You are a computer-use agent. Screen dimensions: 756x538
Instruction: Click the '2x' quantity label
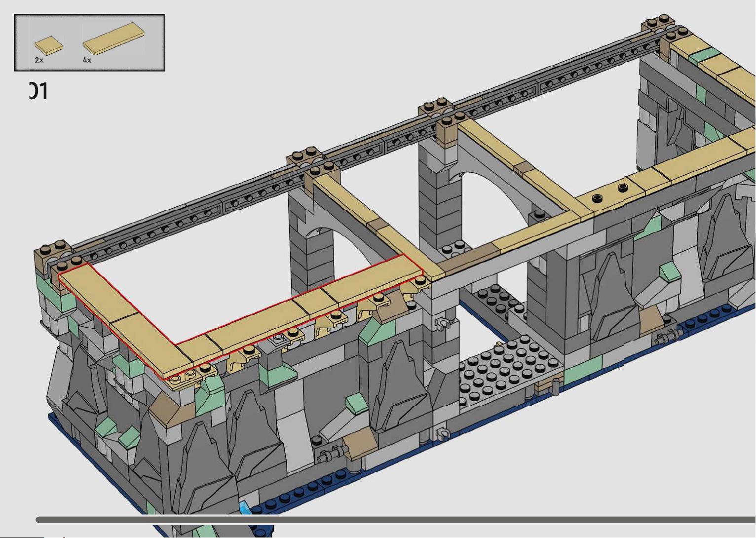tap(39, 60)
